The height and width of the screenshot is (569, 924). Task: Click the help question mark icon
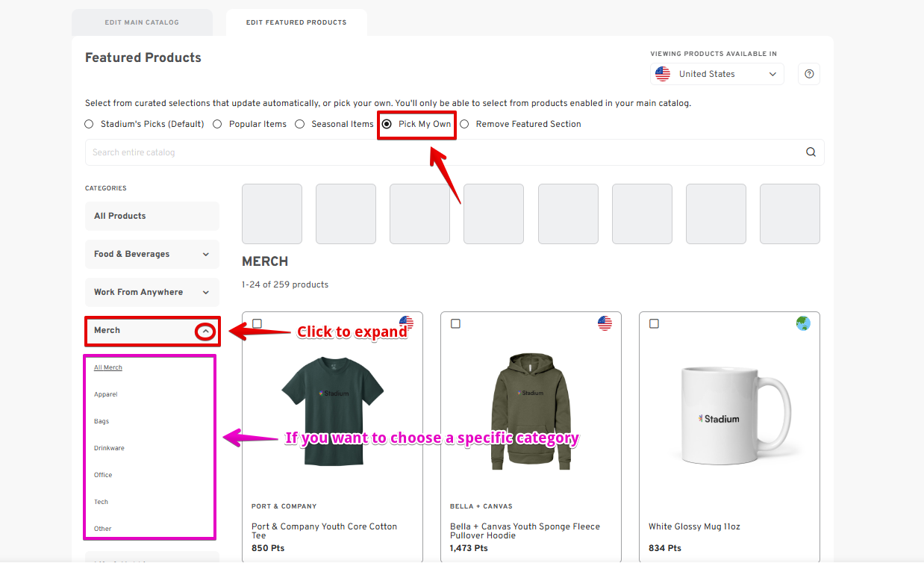tap(809, 74)
